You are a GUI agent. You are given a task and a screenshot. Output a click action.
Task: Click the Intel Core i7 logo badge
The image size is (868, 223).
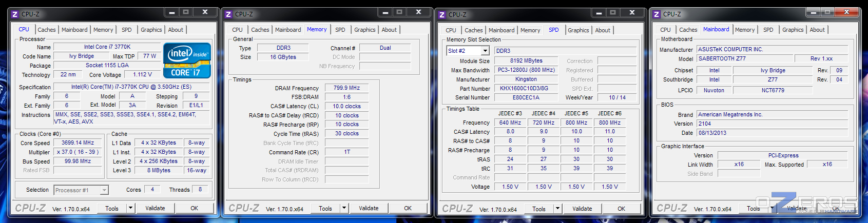(x=187, y=60)
